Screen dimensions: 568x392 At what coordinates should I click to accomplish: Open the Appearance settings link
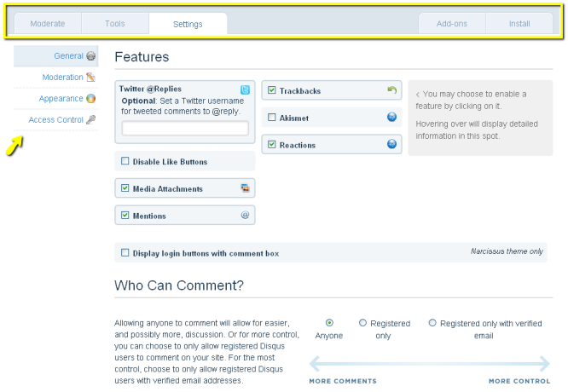61,99
